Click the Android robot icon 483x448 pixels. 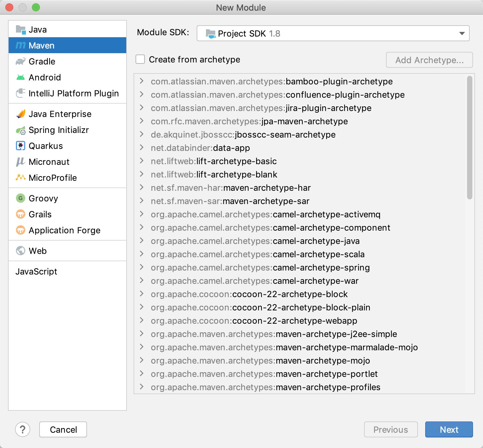(x=21, y=77)
